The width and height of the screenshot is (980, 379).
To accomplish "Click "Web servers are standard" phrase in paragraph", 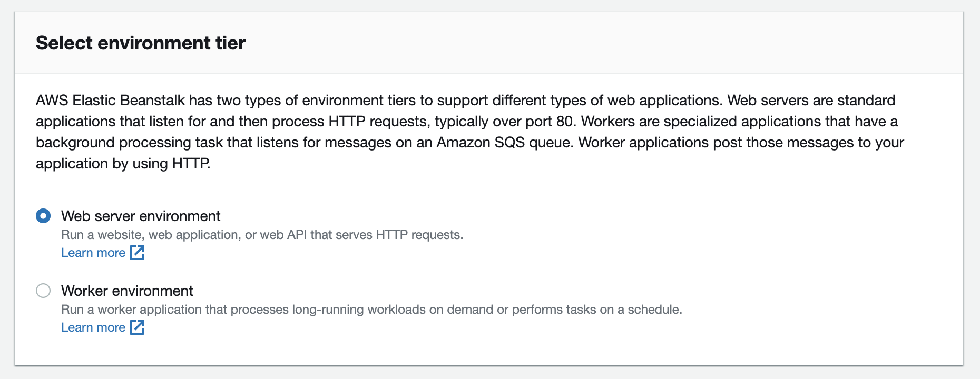I will (811, 101).
